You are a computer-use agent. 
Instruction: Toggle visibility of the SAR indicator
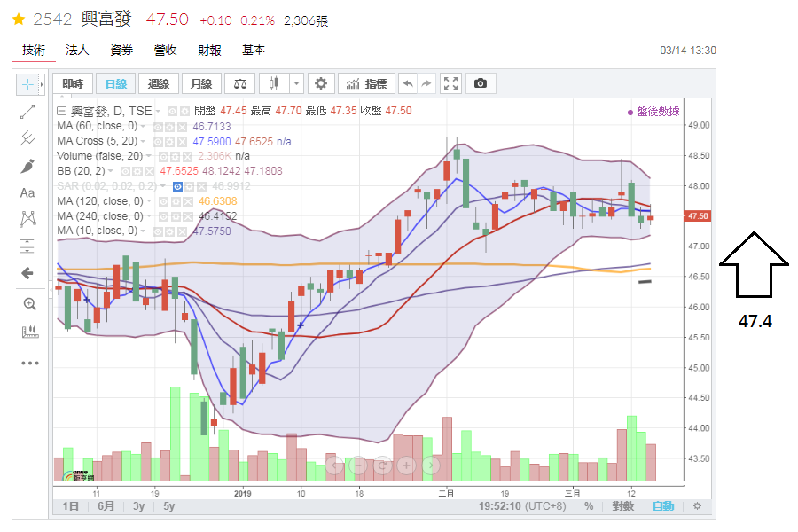(178, 186)
